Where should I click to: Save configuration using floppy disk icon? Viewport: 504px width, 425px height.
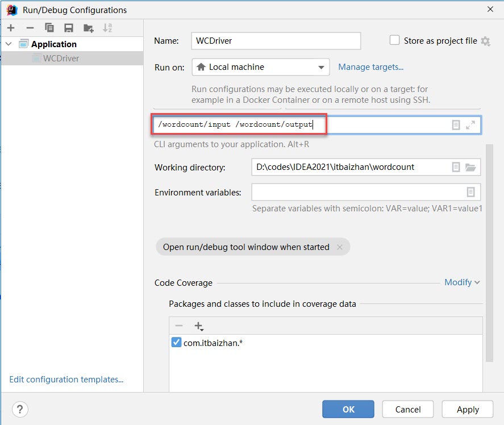(x=68, y=28)
